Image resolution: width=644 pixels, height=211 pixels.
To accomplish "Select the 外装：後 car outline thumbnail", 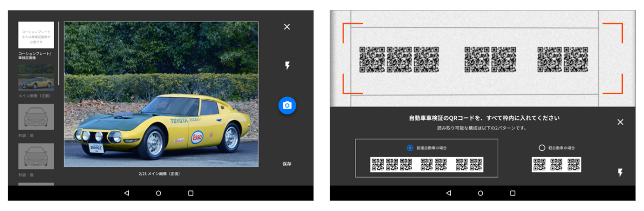I will pos(36,156).
